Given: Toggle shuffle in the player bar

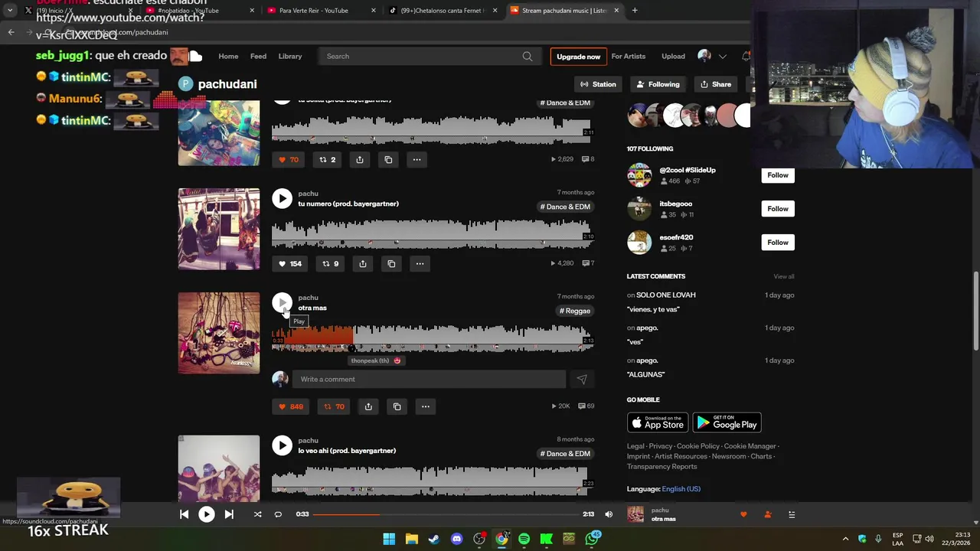Looking at the screenshot, I should 257,514.
